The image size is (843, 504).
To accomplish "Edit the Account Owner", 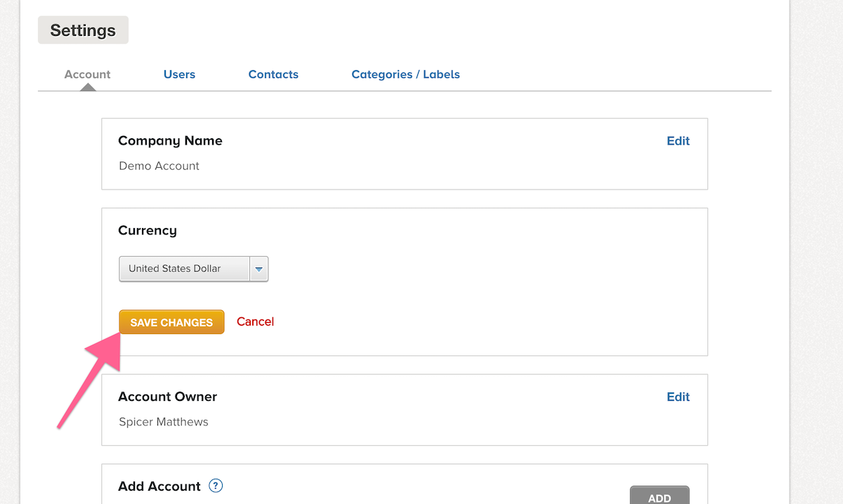I will coord(678,397).
